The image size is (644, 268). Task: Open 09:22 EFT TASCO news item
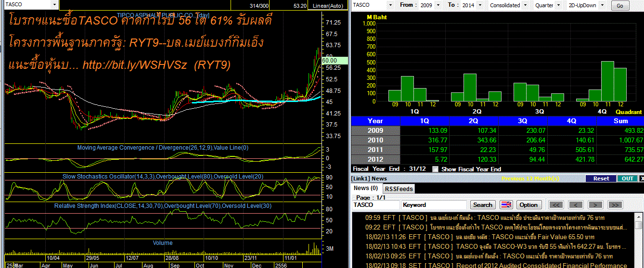pyautogui.click(x=496, y=227)
